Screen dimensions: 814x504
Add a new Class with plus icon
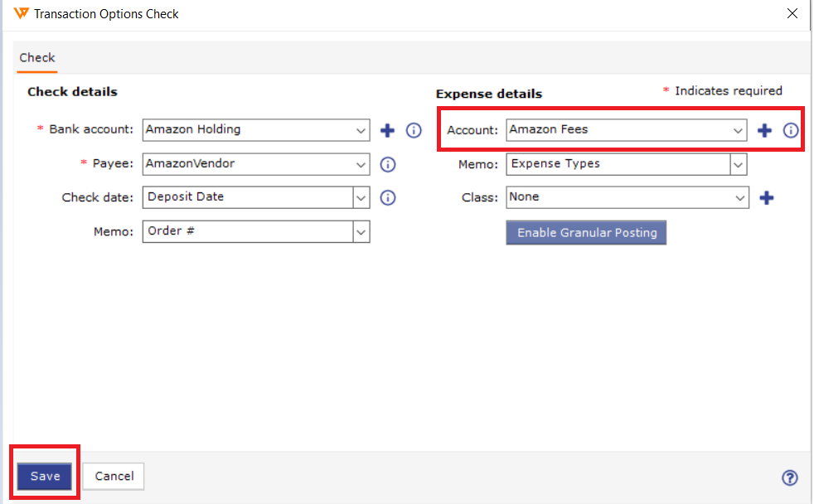[x=766, y=198]
